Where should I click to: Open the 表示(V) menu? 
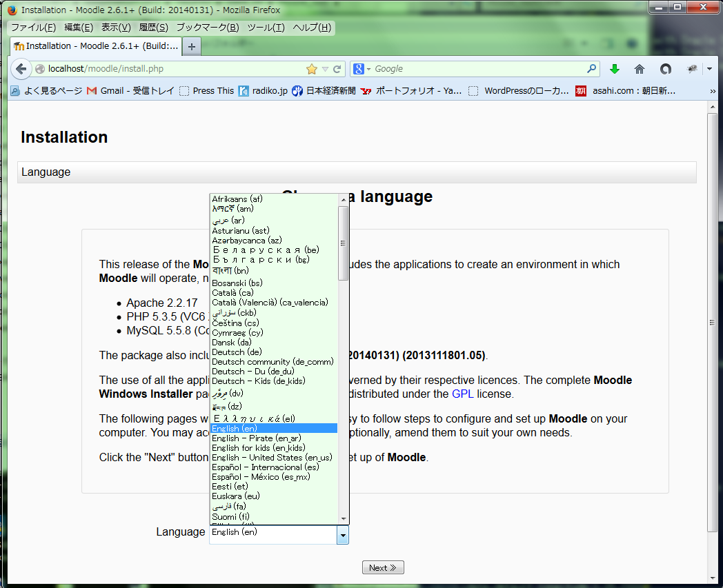pyautogui.click(x=116, y=28)
